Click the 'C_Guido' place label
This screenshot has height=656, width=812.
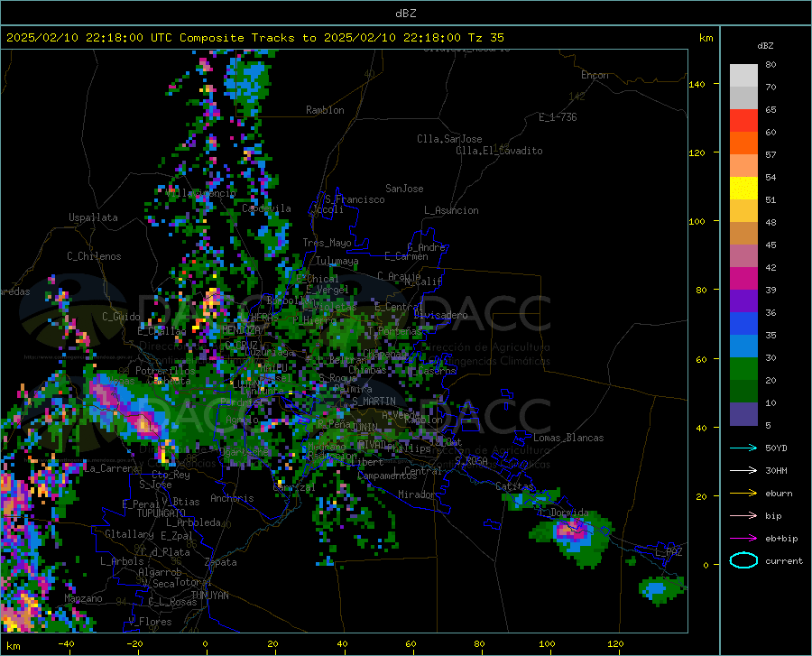pyautogui.click(x=121, y=317)
